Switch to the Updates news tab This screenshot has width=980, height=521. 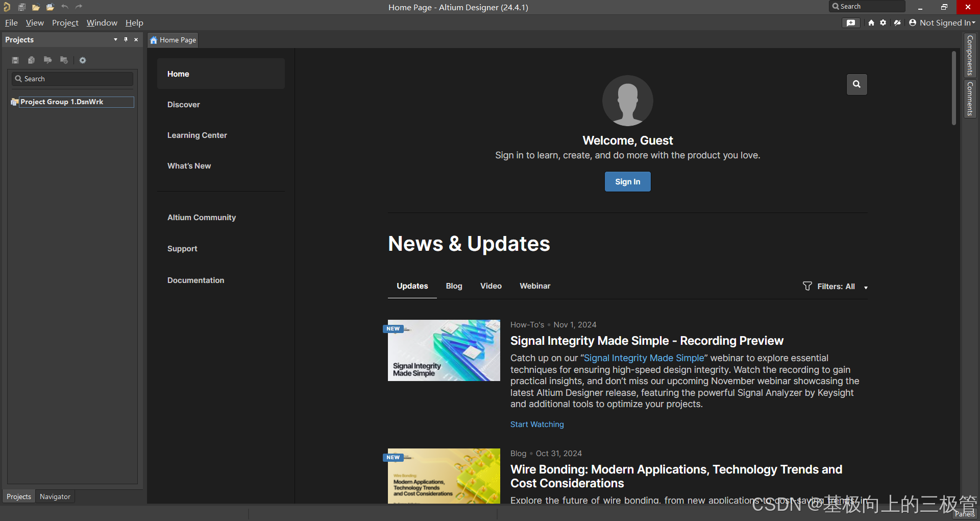412,286
